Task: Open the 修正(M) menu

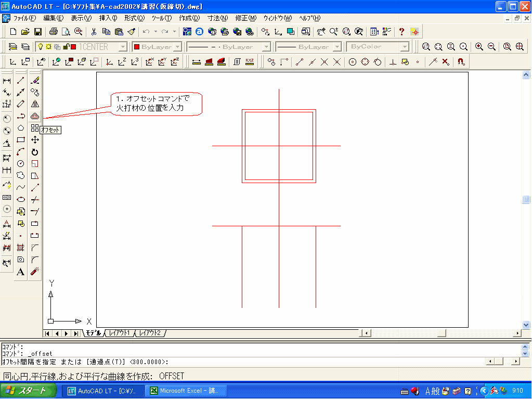Action: [x=245, y=18]
